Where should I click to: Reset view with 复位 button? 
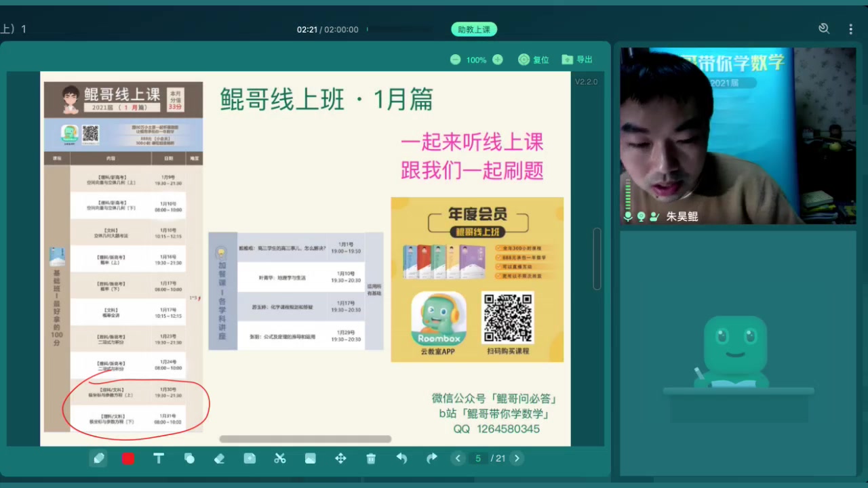(534, 60)
